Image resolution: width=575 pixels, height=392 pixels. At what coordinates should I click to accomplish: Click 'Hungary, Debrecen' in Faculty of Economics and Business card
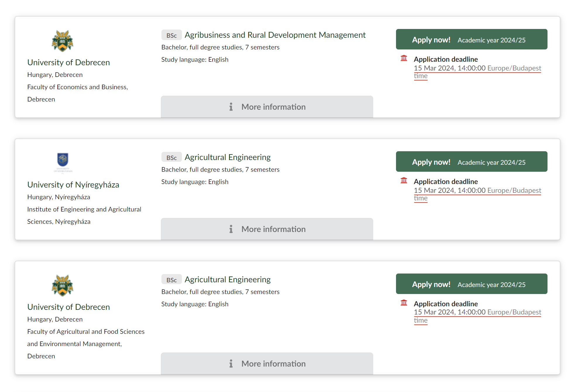(55, 75)
